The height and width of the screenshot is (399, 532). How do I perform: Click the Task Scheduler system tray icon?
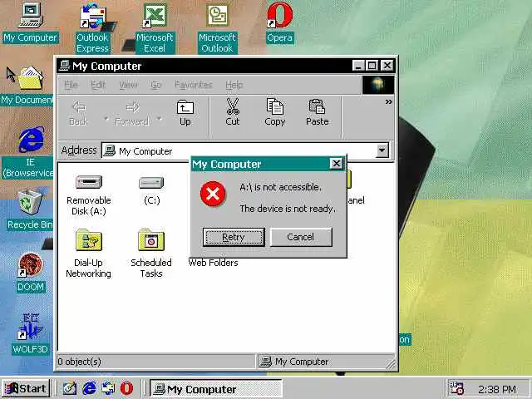coord(456,388)
